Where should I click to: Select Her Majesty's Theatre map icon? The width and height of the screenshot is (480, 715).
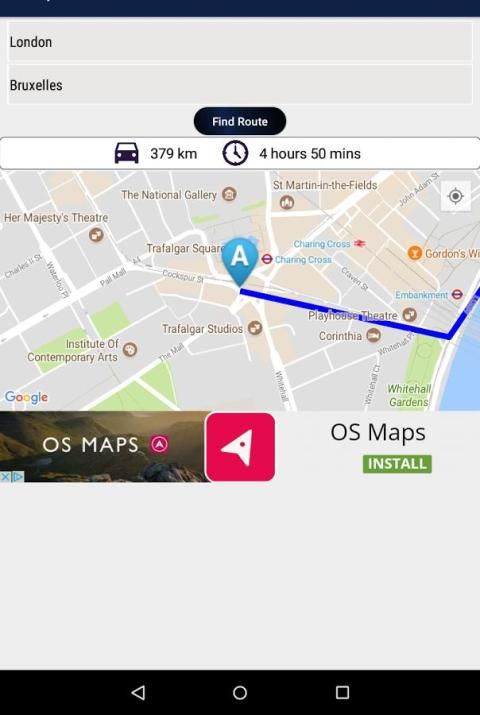pyautogui.click(x=96, y=235)
